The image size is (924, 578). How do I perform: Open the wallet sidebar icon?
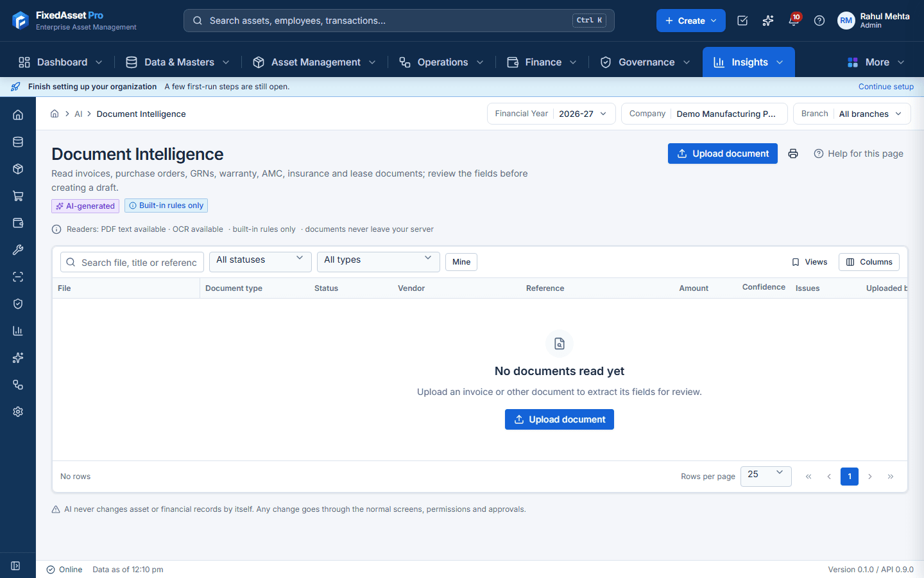18,223
